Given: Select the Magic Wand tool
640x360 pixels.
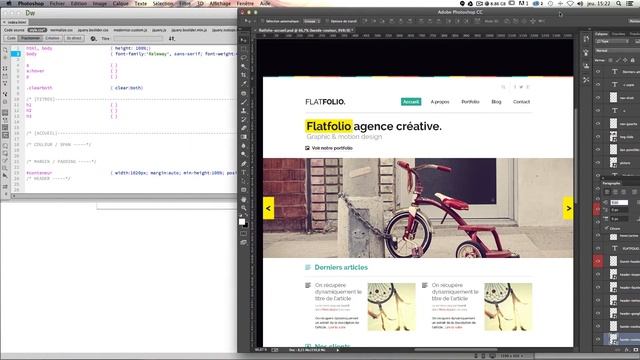Looking at the screenshot, I should pos(244,67).
